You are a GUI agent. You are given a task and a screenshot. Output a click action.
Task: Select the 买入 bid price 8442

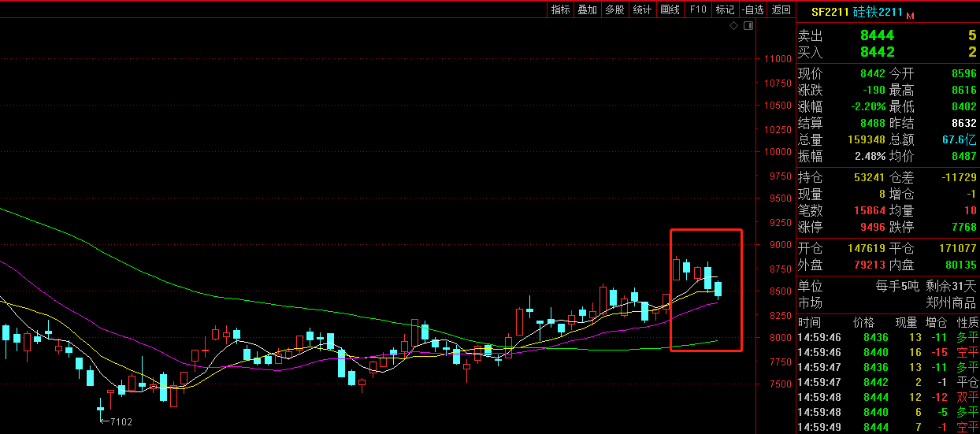pos(877,52)
